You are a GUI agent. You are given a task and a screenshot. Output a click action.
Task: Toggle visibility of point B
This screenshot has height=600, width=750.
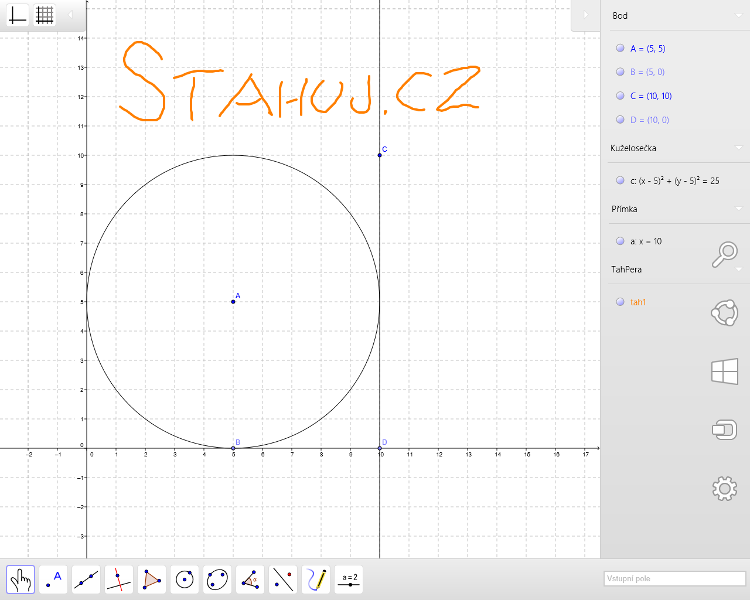coord(620,72)
